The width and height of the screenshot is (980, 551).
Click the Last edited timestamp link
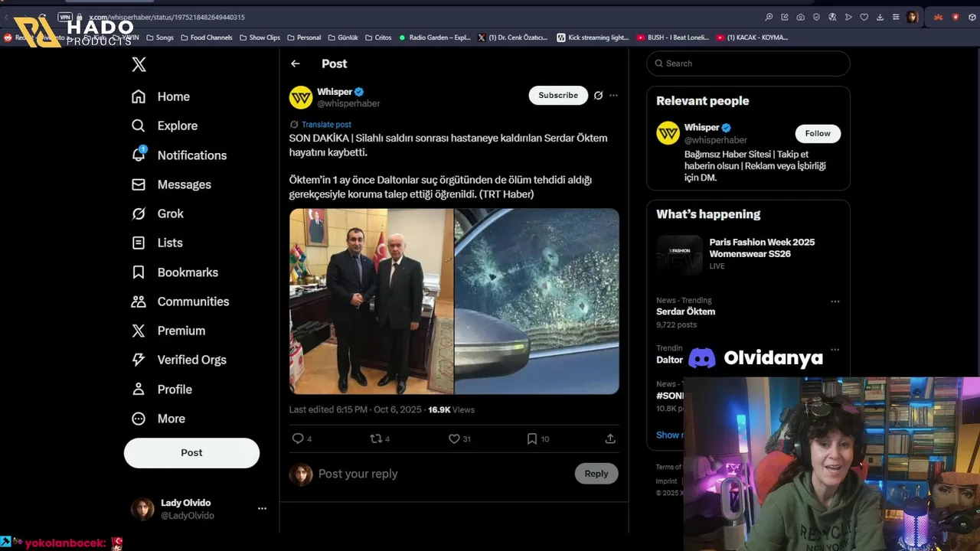point(355,409)
